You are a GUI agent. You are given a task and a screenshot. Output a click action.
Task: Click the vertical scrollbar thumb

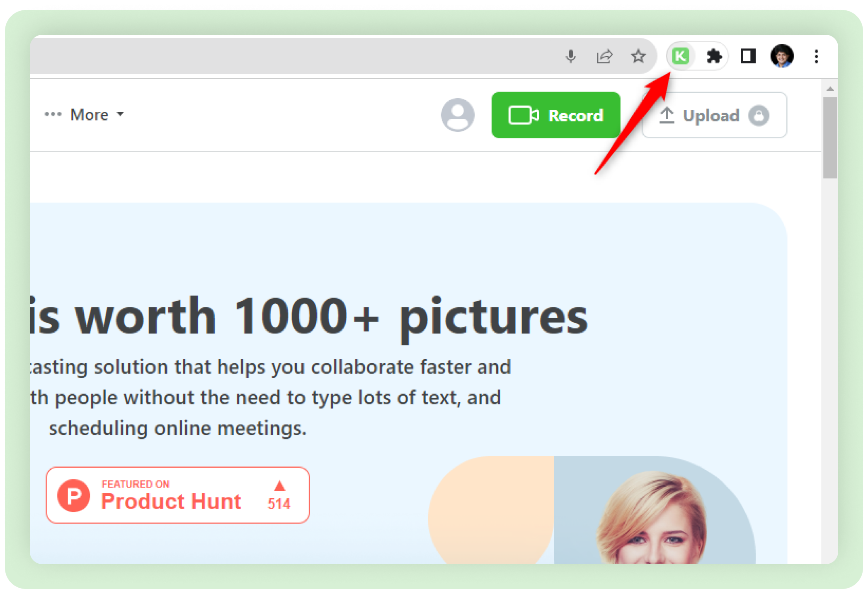click(x=830, y=138)
